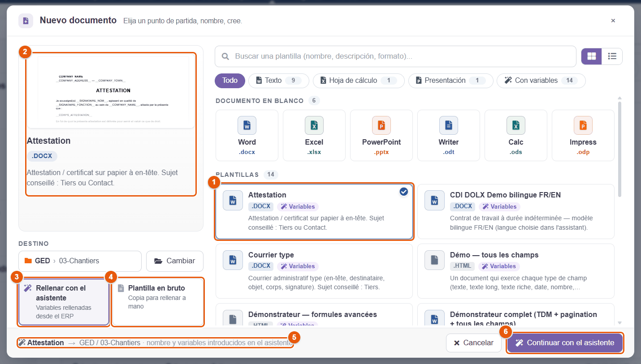Filter templates by Texto
641x364 pixels.
click(279, 81)
